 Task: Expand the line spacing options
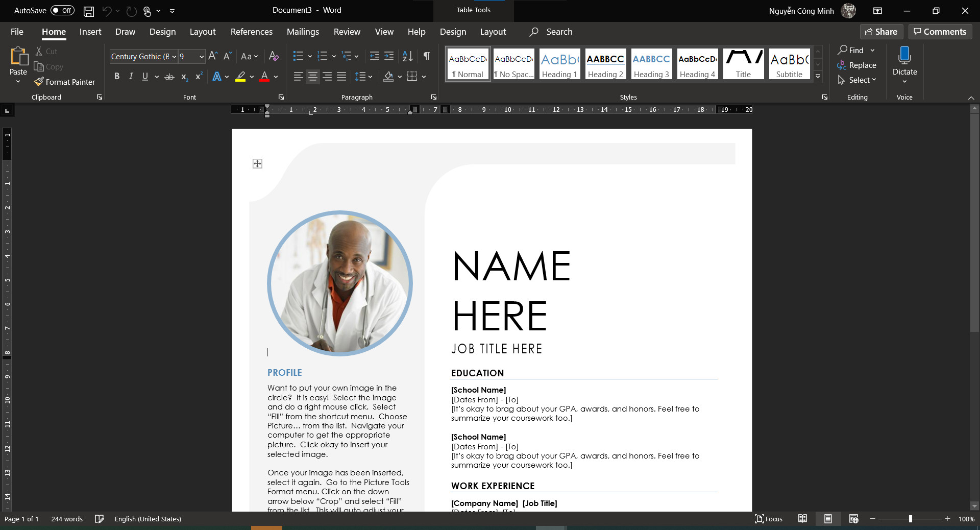[x=370, y=77]
